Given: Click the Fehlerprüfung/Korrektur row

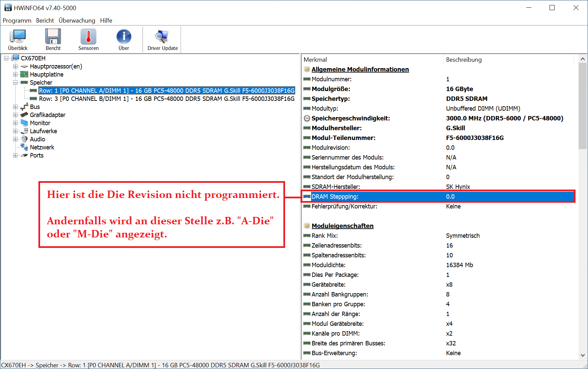Looking at the screenshot, I should pos(438,206).
